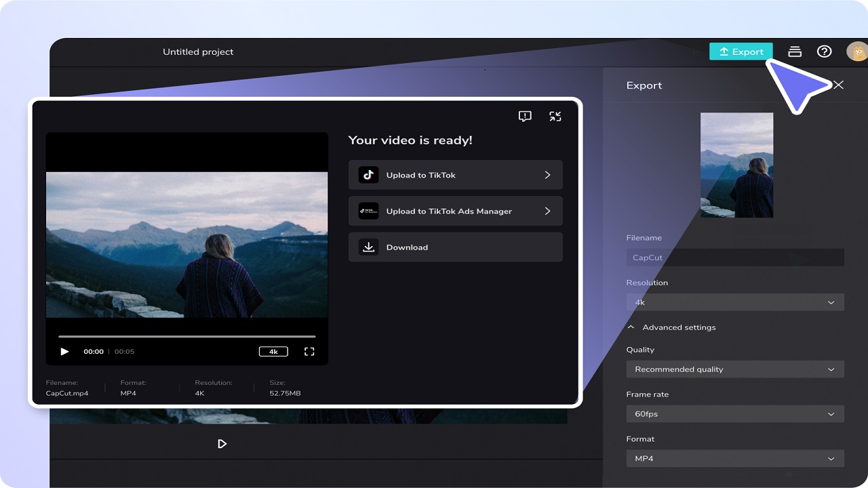This screenshot has width=868, height=488.
Task: Click the CapCut filename input field
Action: (x=735, y=257)
